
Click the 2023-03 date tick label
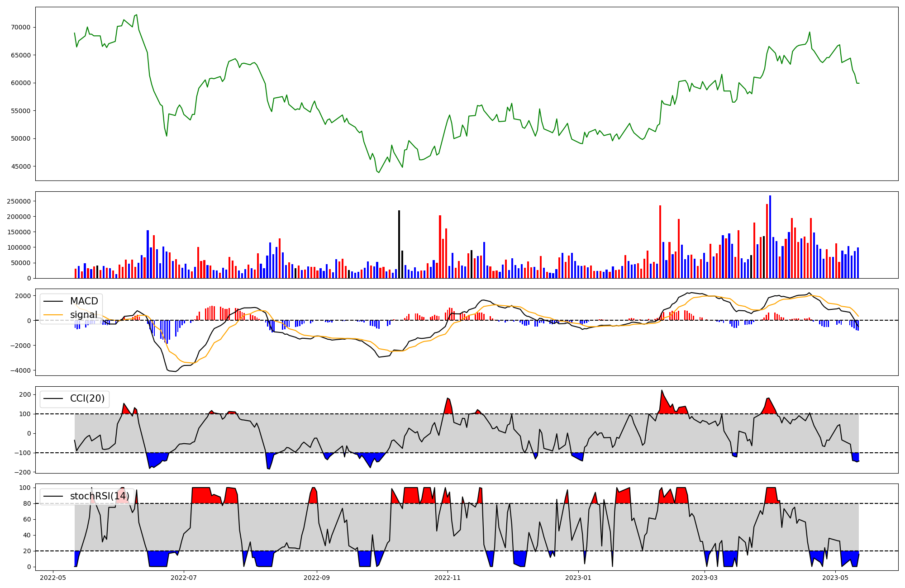705,578
